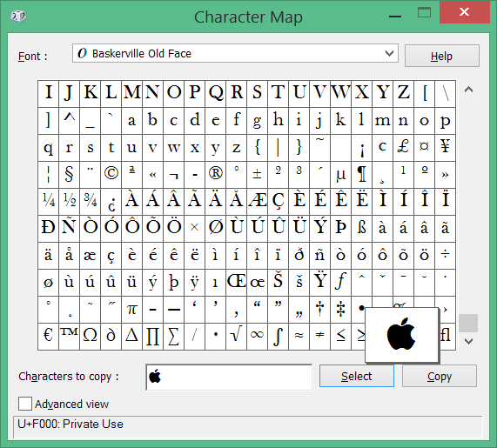The image size is (497, 448).
Task: Select the Ø slashed O capital
Action: [x=216, y=229]
